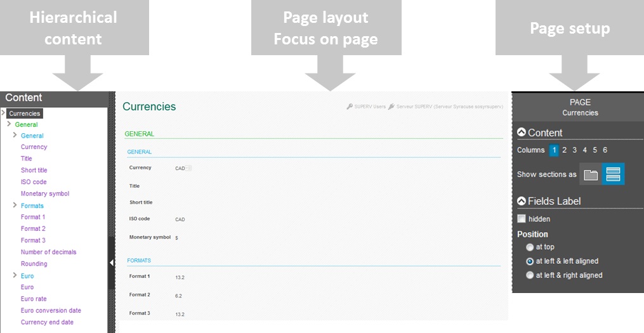This screenshot has width=644, height=333.
Task: Click the small icon next to CAD currency value
Action: 189,168
